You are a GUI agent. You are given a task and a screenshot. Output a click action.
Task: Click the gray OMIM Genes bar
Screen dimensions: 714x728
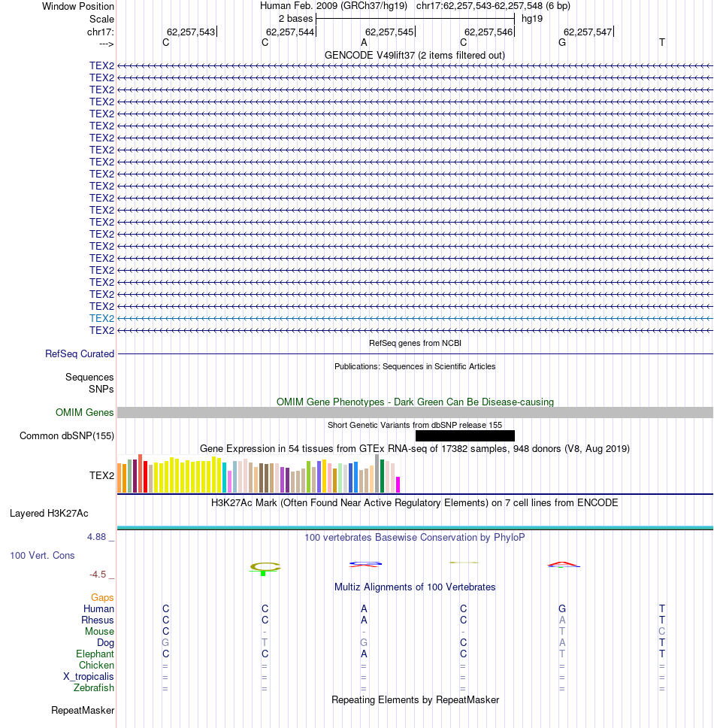click(x=415, y=412)
